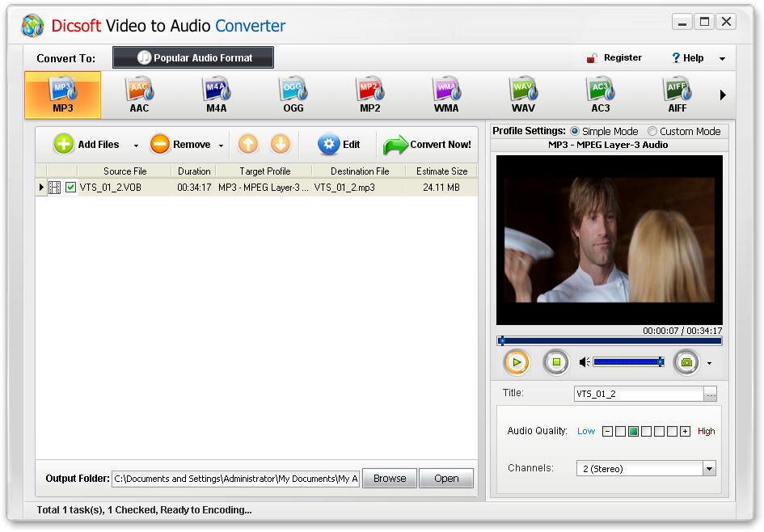Click the Output Folder path field
764x532 pixels.
pos(236,479)
